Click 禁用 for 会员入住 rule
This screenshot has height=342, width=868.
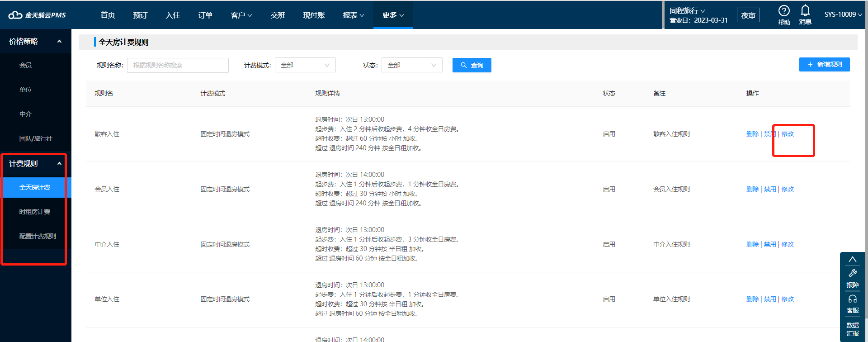[x=770, y=189]
